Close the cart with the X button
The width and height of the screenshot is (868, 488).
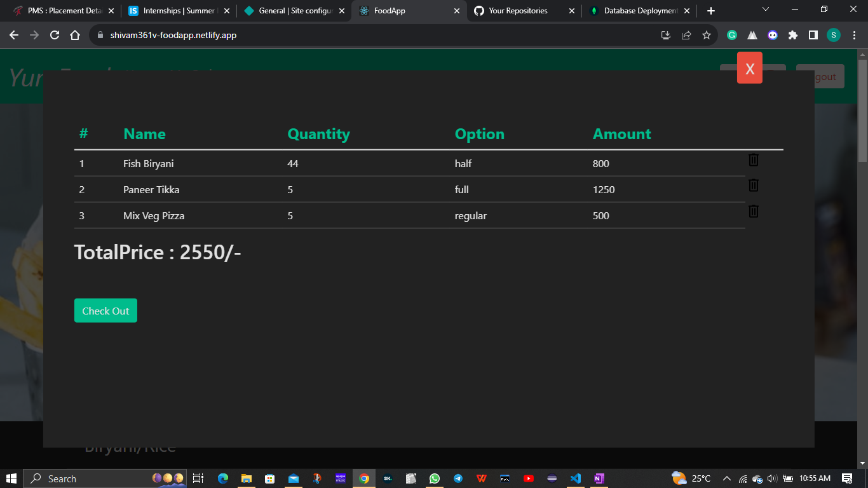[749, 67]
